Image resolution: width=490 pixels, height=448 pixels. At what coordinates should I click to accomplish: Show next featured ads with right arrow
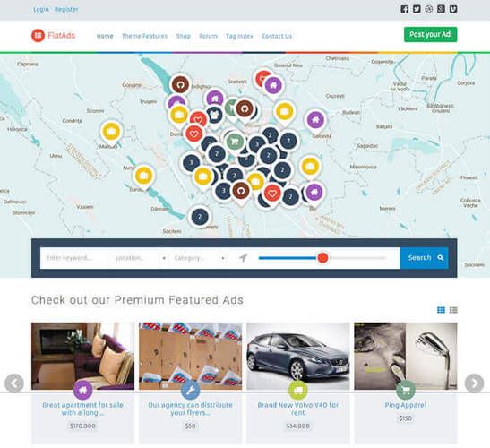coord(474,383)
